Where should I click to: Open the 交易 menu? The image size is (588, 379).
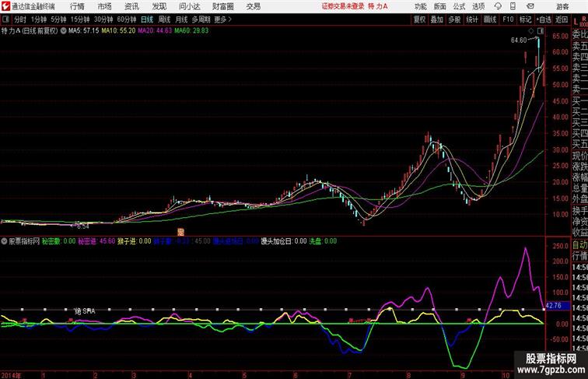point(253,6)
